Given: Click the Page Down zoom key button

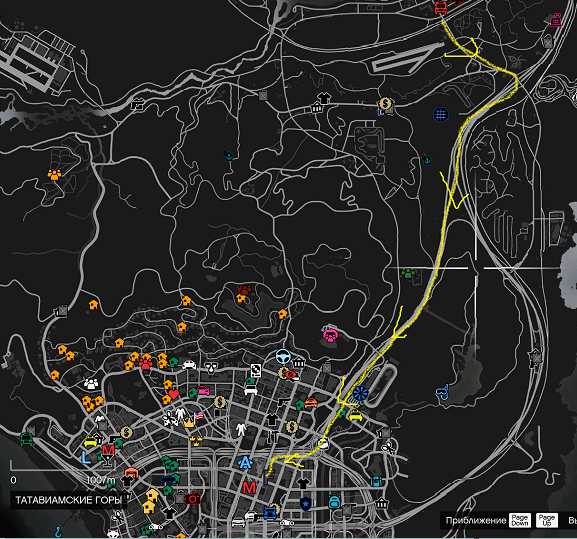Looking at the screenshot, I should click(520, 520).
